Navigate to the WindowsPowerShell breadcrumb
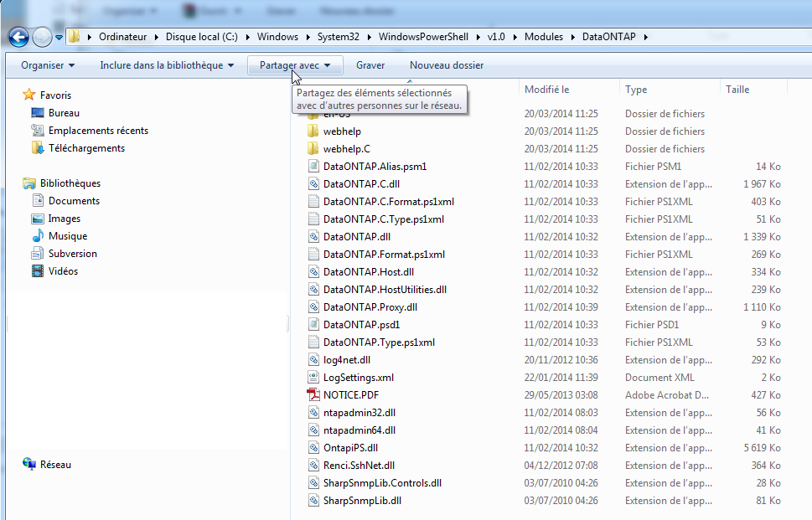812x520 pixels. 423,37
